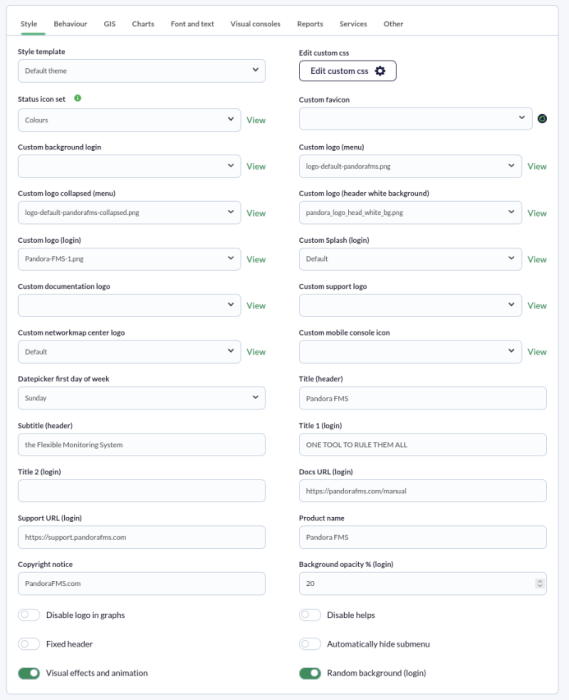Switch to the Visual consoles tab
This screenshot has height=700, width=569.
[x=255, y=24]
